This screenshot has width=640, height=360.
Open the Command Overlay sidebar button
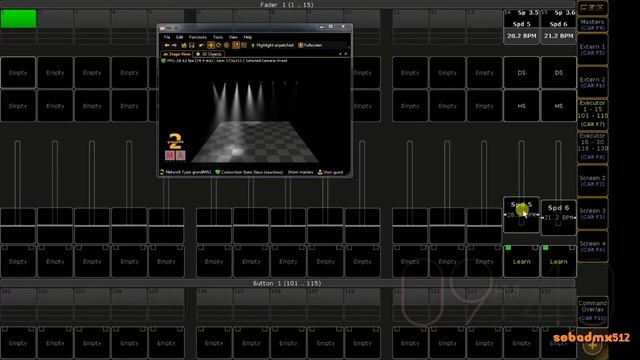coord(592,311)
